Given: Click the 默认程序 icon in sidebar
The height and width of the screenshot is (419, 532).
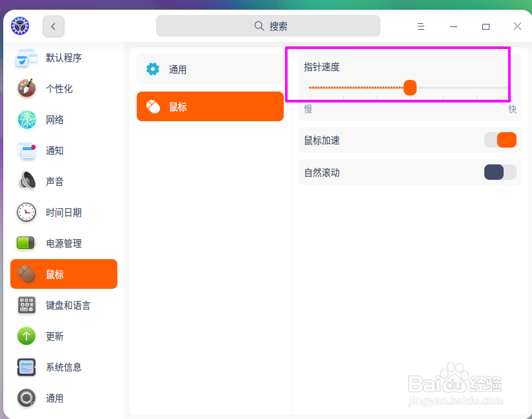Looking at the screenshot, I should (x=26, y=58).
